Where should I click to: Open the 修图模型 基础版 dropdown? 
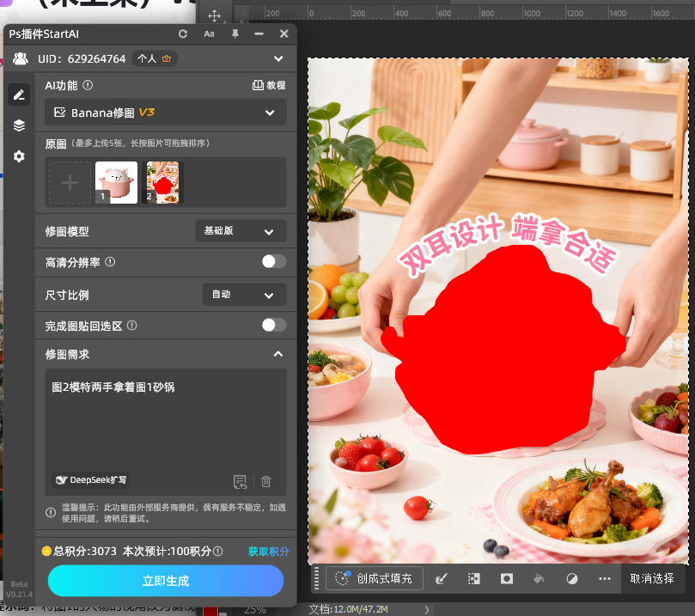(x=241, y=231)
